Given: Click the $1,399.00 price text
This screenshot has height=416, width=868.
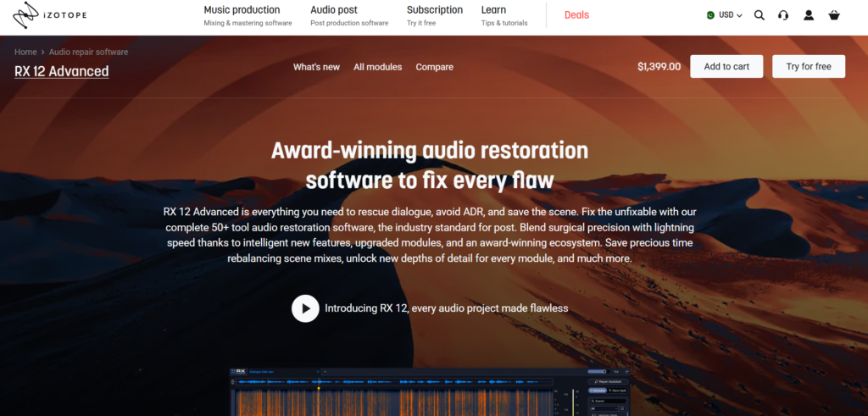Looking at the screenshot, I should 659,66.
